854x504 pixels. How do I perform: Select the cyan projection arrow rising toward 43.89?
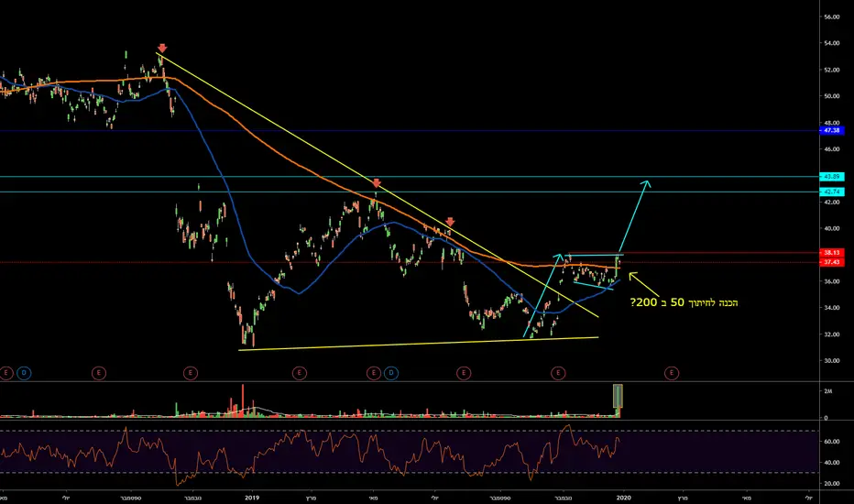pyautogui.click(x=634, y=217)
